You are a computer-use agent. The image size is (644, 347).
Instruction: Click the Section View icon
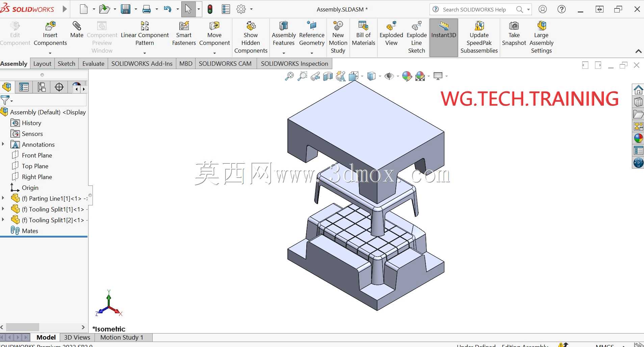coord(328,76)
